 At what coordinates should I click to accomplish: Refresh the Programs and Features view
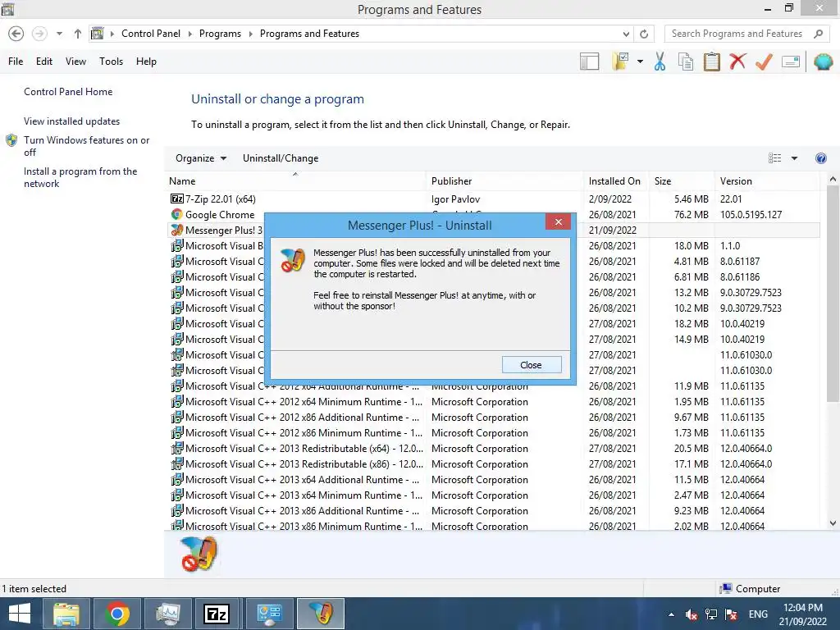644,34
